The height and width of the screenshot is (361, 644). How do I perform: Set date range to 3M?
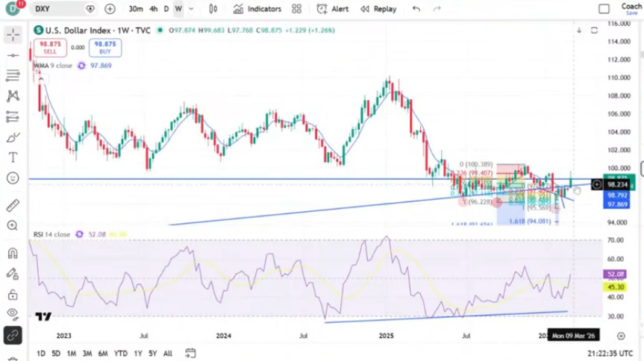pos(87,354)
